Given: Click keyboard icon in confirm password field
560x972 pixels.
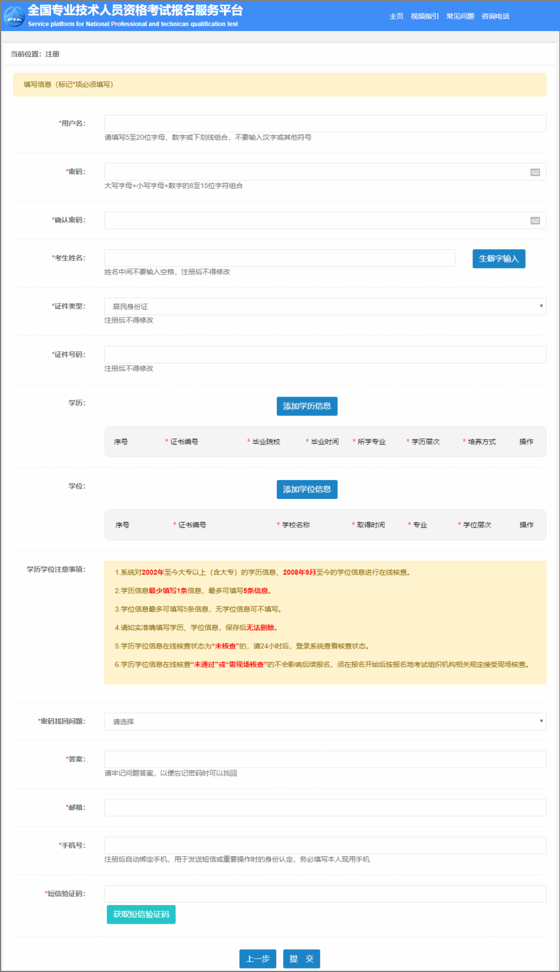Looking at the screenshot, I should [535, 220].
